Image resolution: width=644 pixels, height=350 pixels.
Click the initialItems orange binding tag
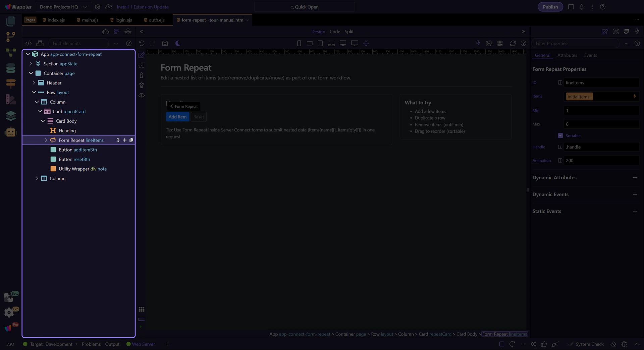pos(579,97)
